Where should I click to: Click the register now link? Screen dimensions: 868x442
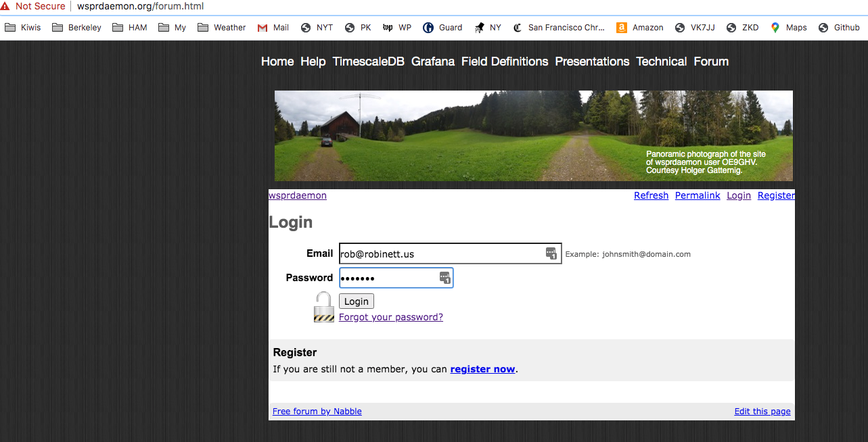click(x=482, y=369)
